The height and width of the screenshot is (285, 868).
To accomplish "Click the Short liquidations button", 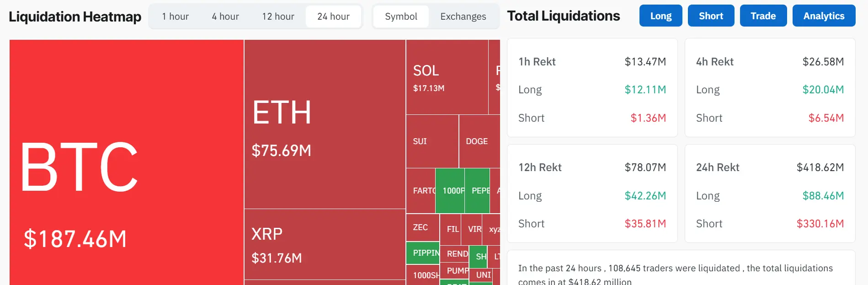I will (x=711, y=15).
